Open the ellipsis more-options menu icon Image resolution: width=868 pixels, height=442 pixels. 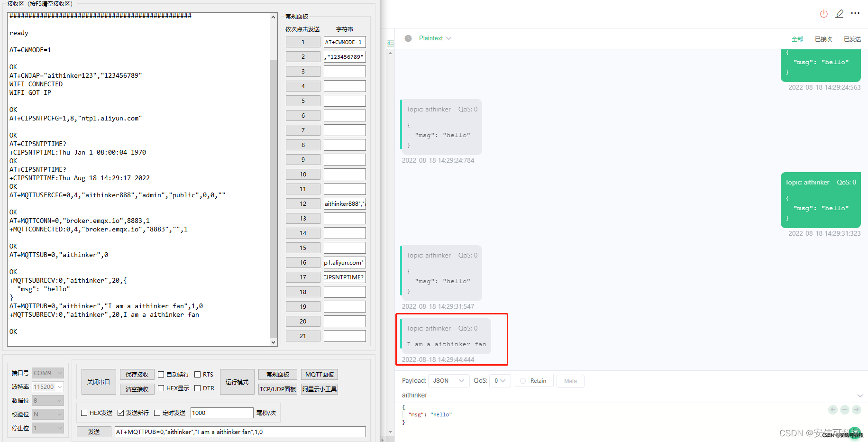pos(856,14)
